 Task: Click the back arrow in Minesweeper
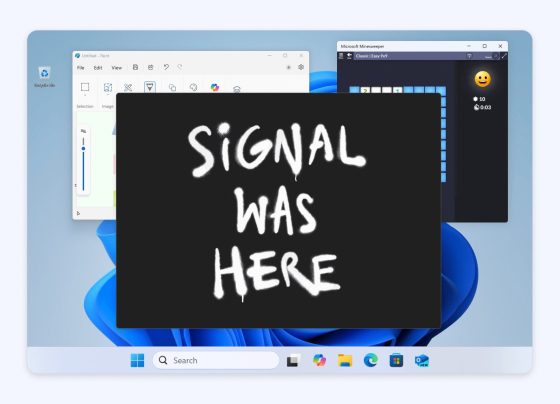tap(349, 56)
